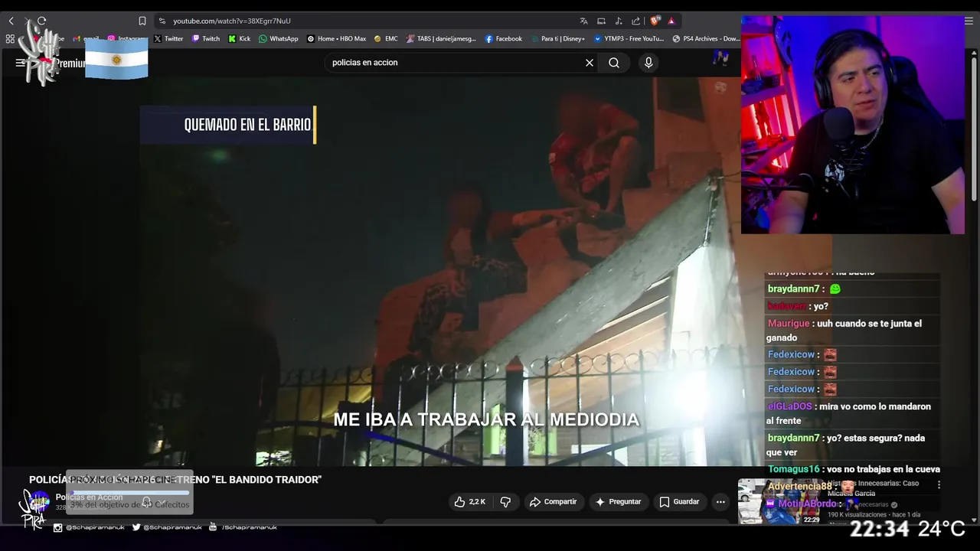Open the Kick bookmark

pyautogui.click(x=240, y=38)
